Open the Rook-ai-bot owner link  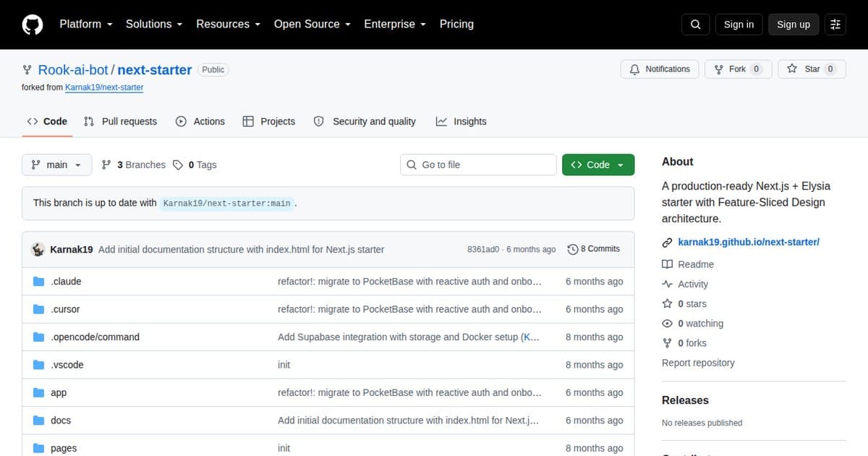73,70
